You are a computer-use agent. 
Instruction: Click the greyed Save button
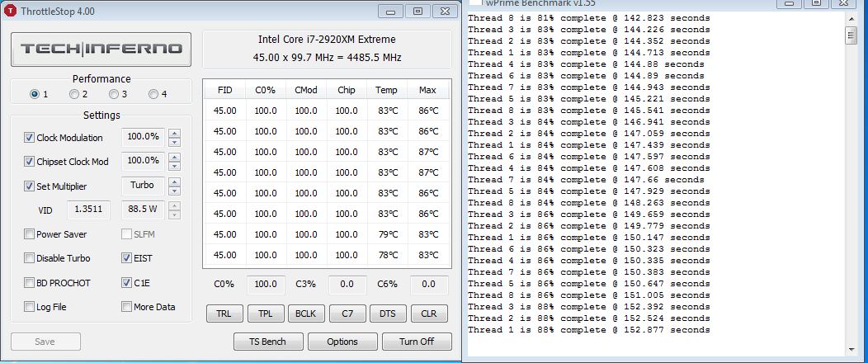click(45, 342)
